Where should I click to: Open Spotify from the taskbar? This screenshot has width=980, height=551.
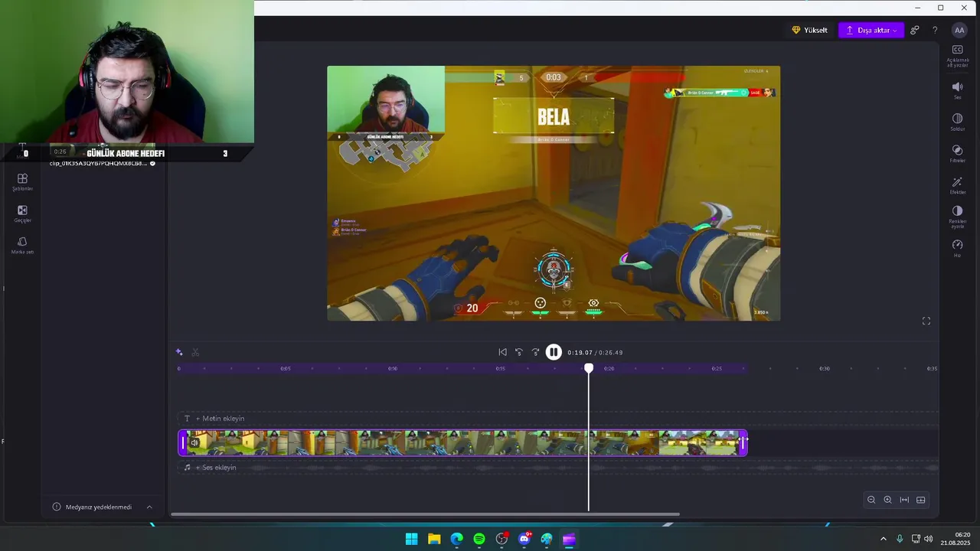pyautogui.click(x=479, y=540)
